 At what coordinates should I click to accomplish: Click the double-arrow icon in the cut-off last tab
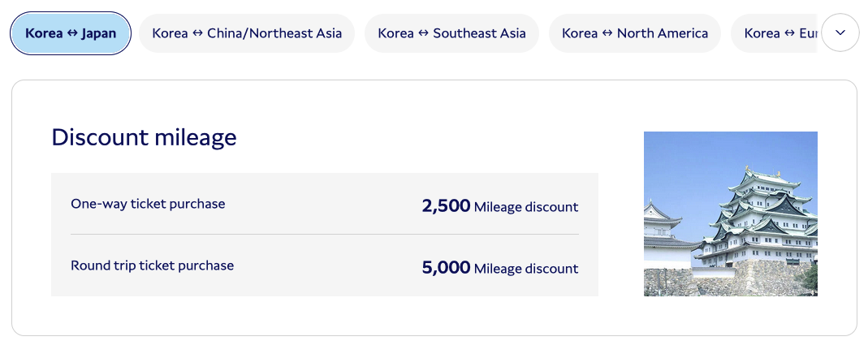click(x=790, y=33)
